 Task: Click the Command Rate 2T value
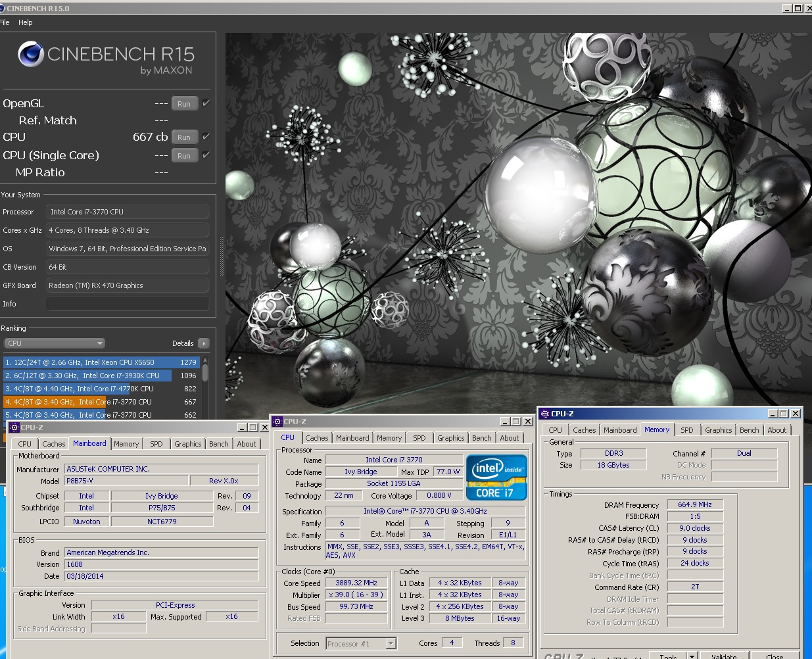tap(695, 587)
